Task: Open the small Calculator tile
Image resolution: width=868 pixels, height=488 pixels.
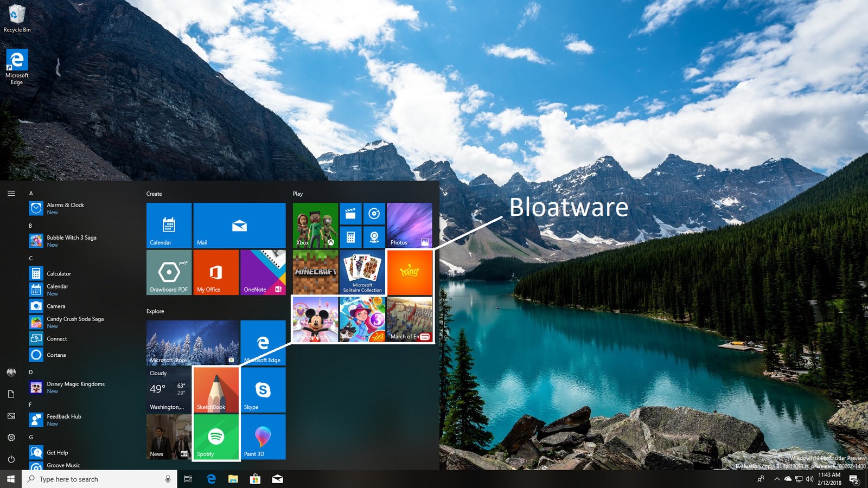Action: (x=350, y=237)
